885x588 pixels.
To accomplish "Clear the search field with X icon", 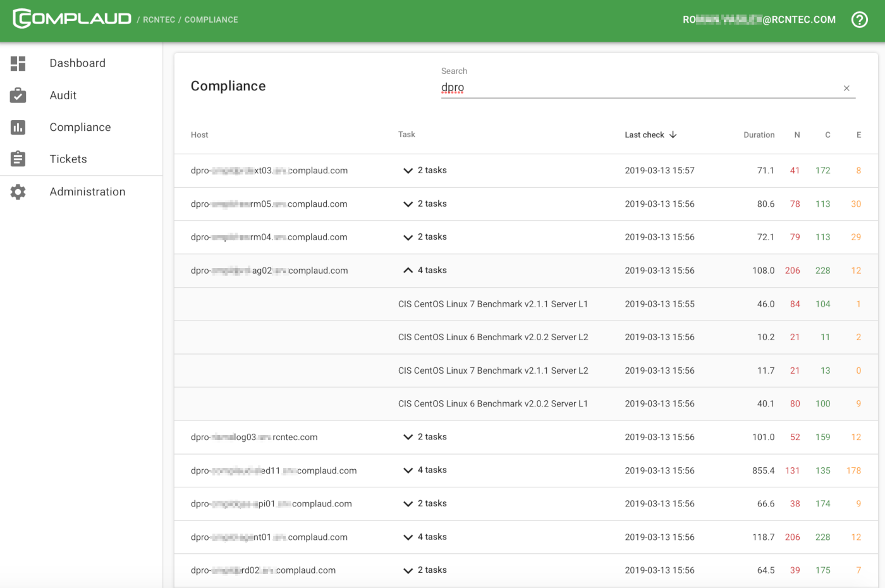I will [846, 89].
